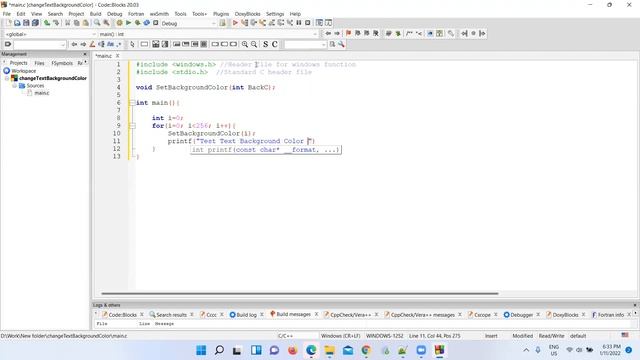The image size is (640, 360).
Task: Click the Paste toolbar icon
Action: [x=85, y=23]
